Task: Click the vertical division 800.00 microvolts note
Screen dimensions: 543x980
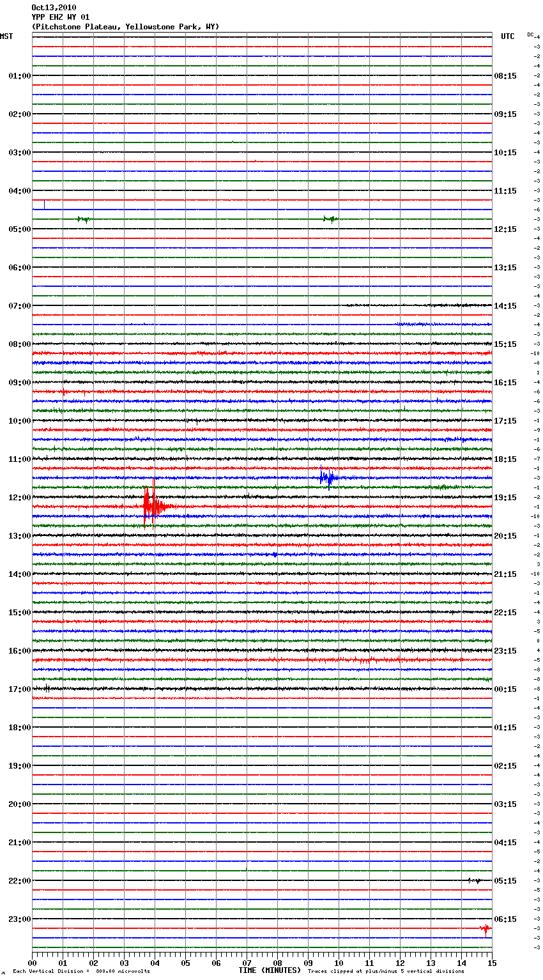Action: click(x=81, y=972)
